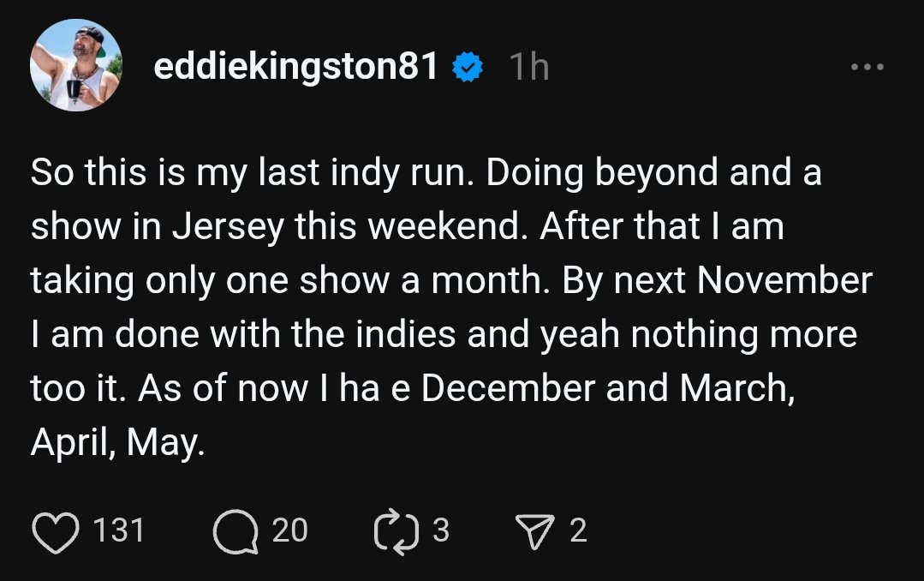Click the repost count of 3
The height and width of the screenshot is (581, 924).
[x=440, y=531]
